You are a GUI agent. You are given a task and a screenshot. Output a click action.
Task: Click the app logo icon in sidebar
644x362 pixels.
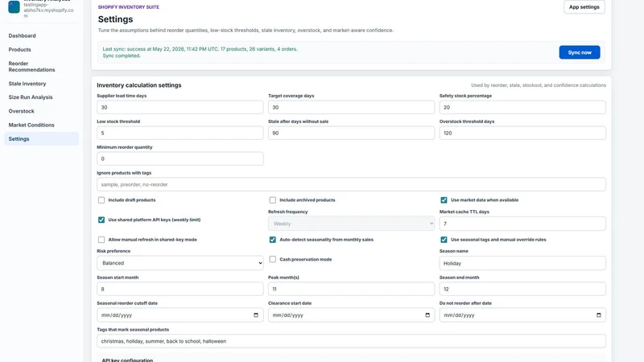click(x=14, y=7)
